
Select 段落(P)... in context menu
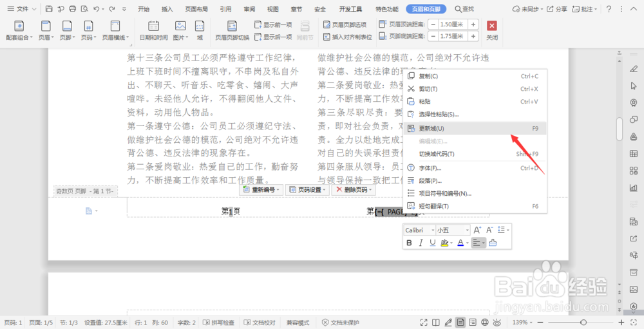(475, 181)
